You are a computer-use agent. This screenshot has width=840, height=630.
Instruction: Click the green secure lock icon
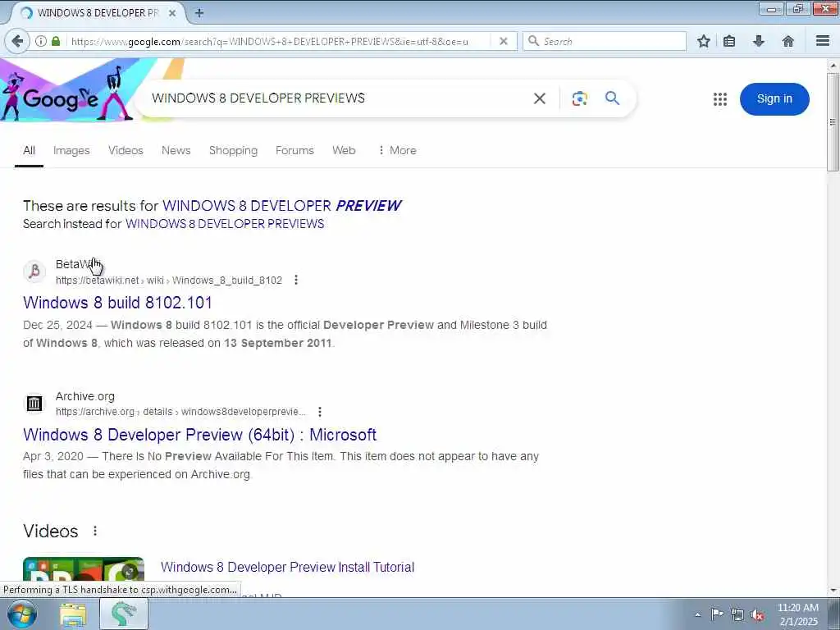pyautogui.click(x=56, y=41)
